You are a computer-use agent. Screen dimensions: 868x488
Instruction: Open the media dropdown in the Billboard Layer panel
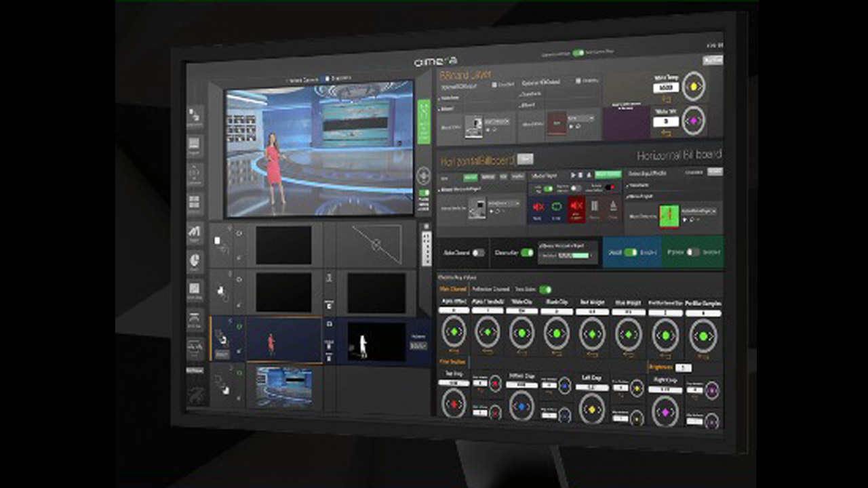pyautogui.click(x=496, y=122)
